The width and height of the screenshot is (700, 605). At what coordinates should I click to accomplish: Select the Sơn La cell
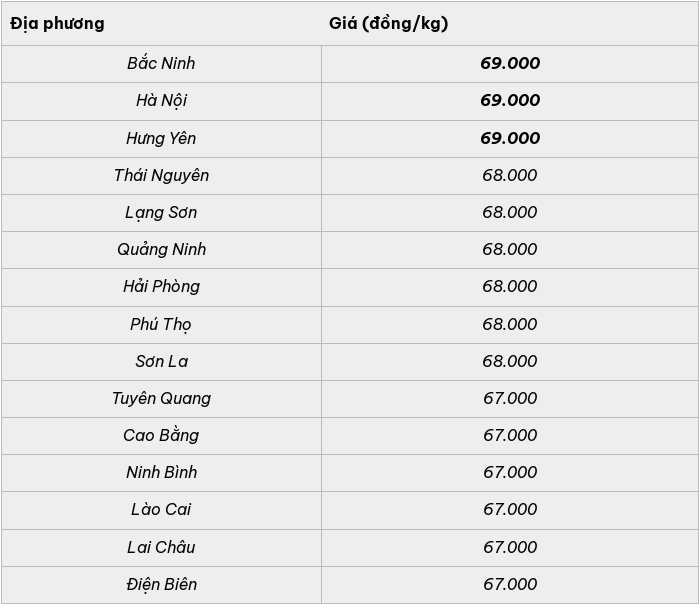click(161, 362)
